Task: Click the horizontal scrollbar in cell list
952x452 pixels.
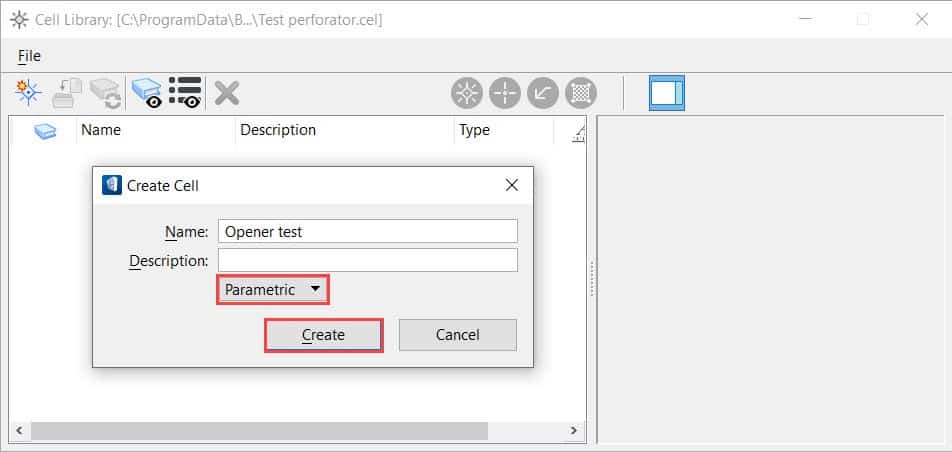Action: click(x=260, y=431)
